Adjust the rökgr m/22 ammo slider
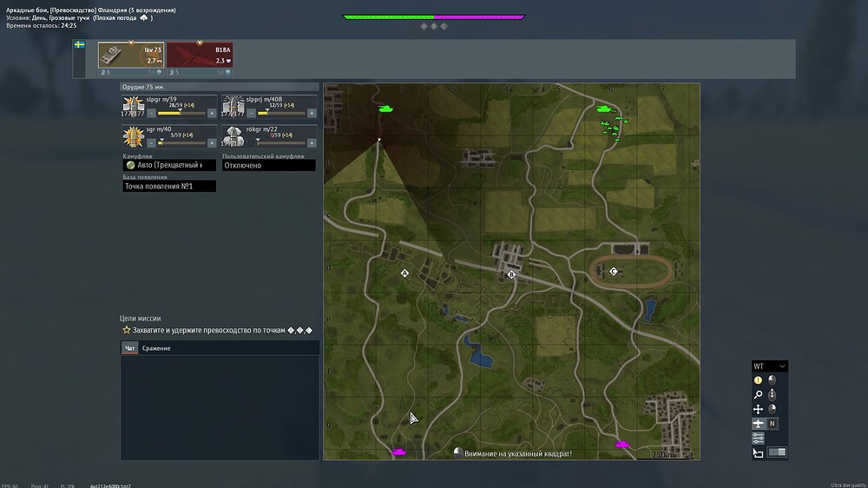The image size is (868, 488). tap(282, 143)
